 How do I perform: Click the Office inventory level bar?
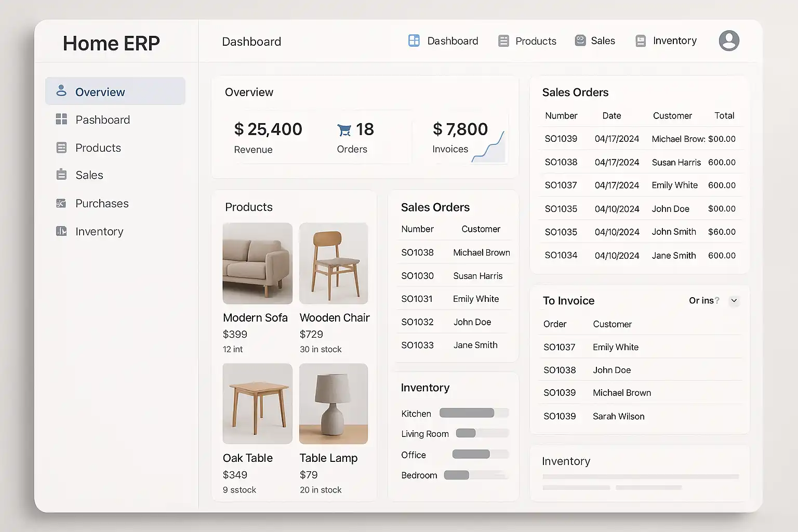(x=481, y=454)
